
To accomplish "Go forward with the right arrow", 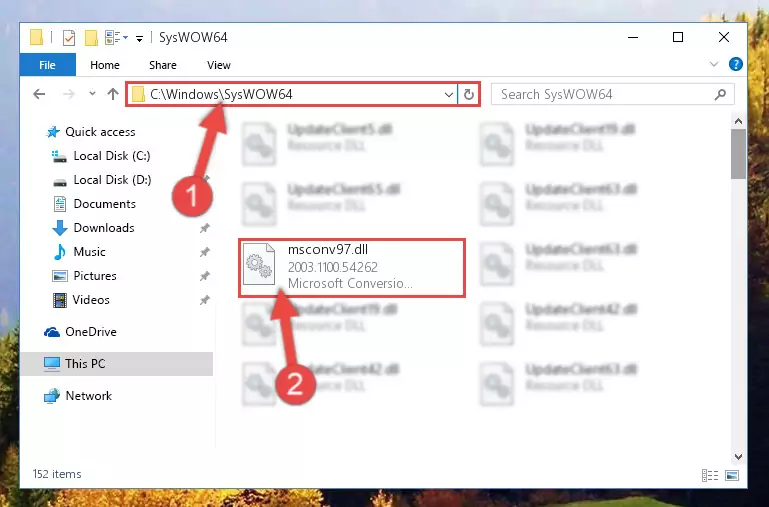I will [x=69, y=94].
